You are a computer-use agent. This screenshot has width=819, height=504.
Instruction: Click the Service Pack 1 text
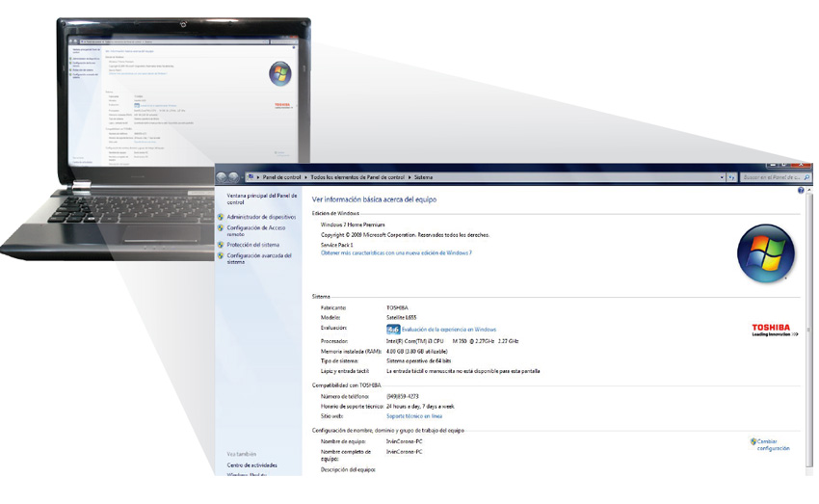pos(337,245)
